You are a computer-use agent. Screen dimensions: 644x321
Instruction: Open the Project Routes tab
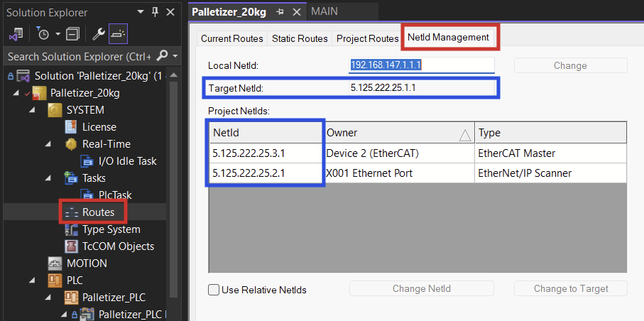[368, 38]
